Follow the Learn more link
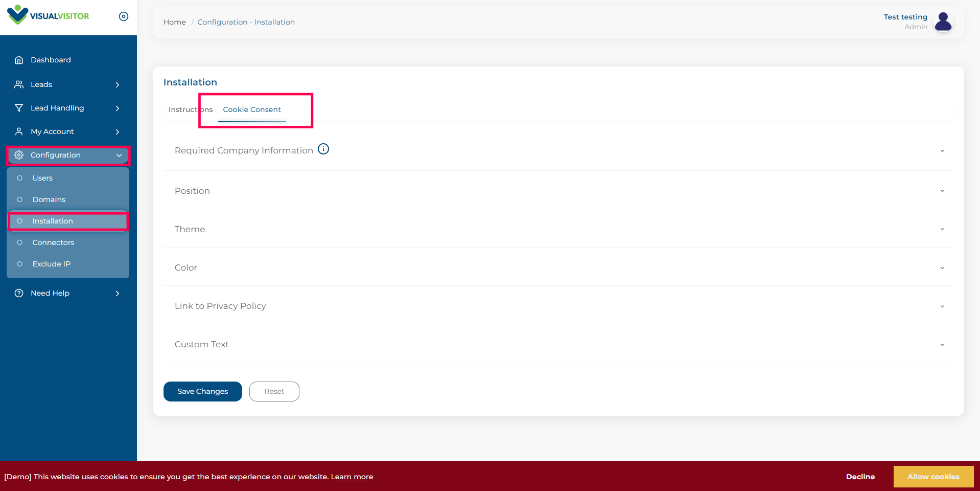This screenshot has height=491, width=980. point(352,477)
